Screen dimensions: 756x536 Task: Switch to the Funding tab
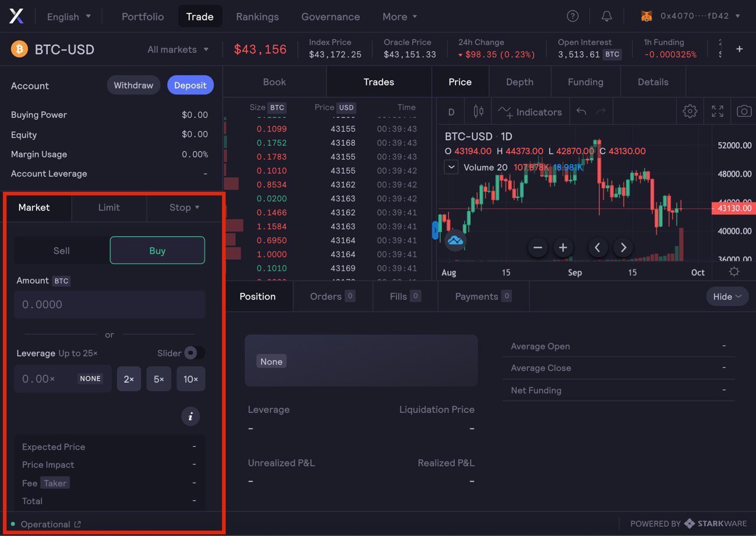(x=585, y=82)
